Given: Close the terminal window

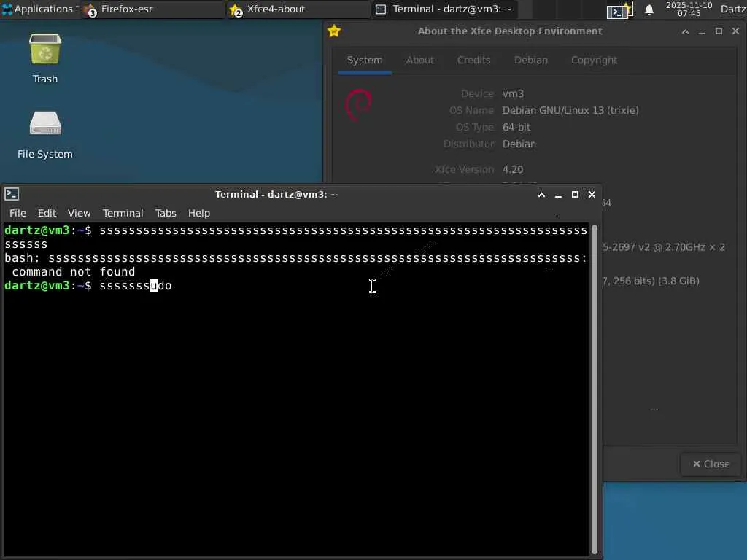Looking at the screenshot, I should coord(592,194).
